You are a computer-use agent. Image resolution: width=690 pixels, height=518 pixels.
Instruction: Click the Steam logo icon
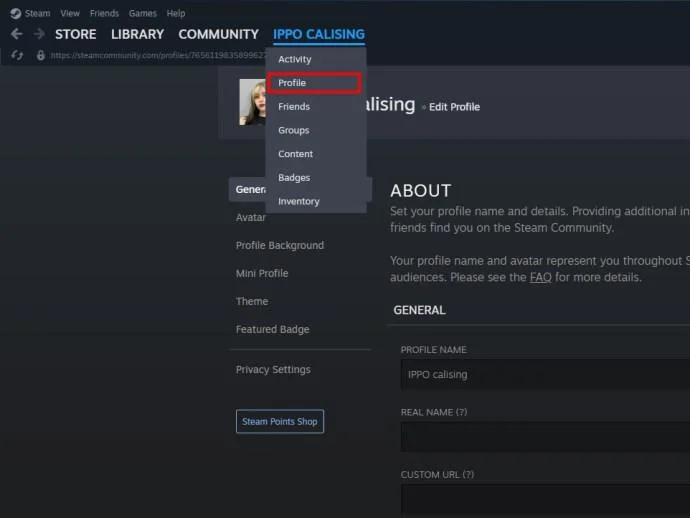(15, 14)
